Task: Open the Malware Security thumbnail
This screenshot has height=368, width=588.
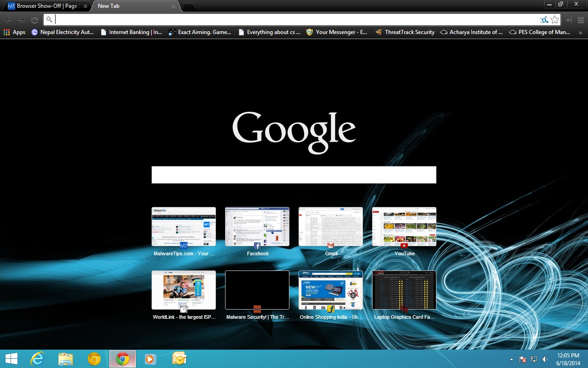Action: pyautogui.click(x=257, y=290)
